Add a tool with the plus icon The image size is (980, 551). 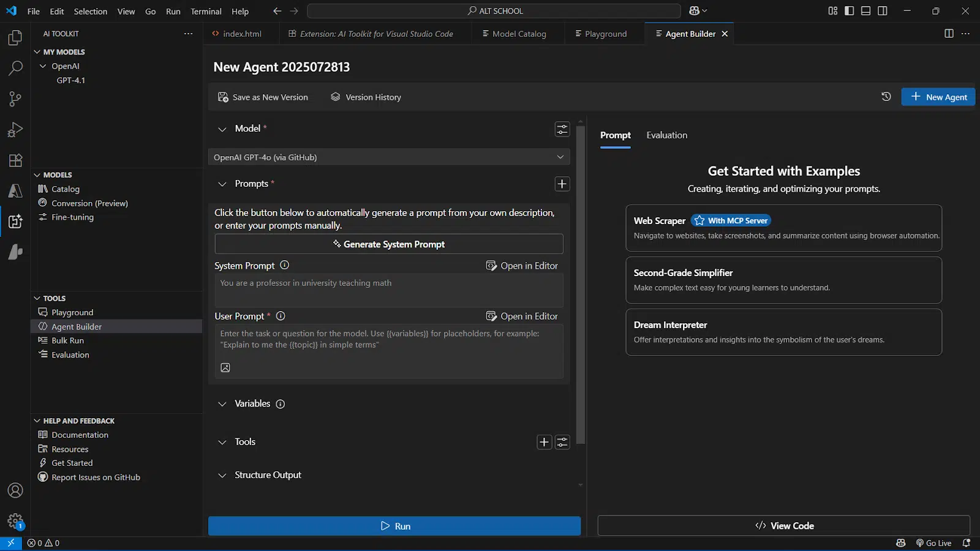coord(544,442)
